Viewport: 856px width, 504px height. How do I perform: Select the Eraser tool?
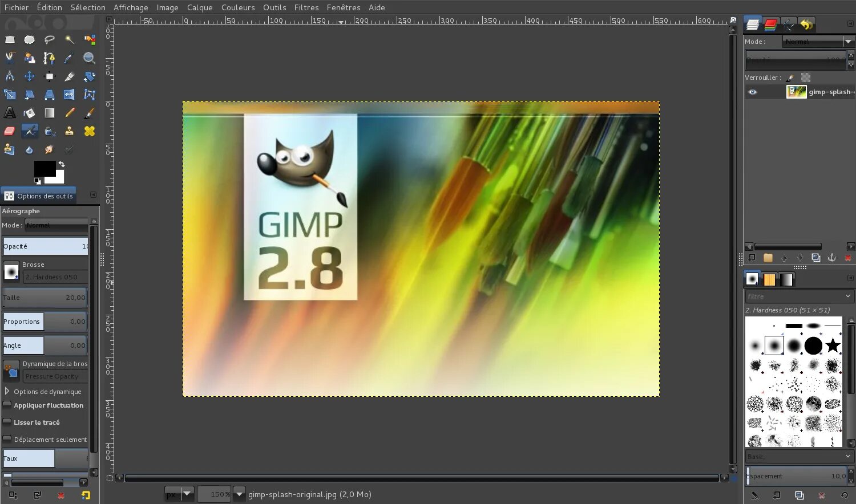coord(10,131)
